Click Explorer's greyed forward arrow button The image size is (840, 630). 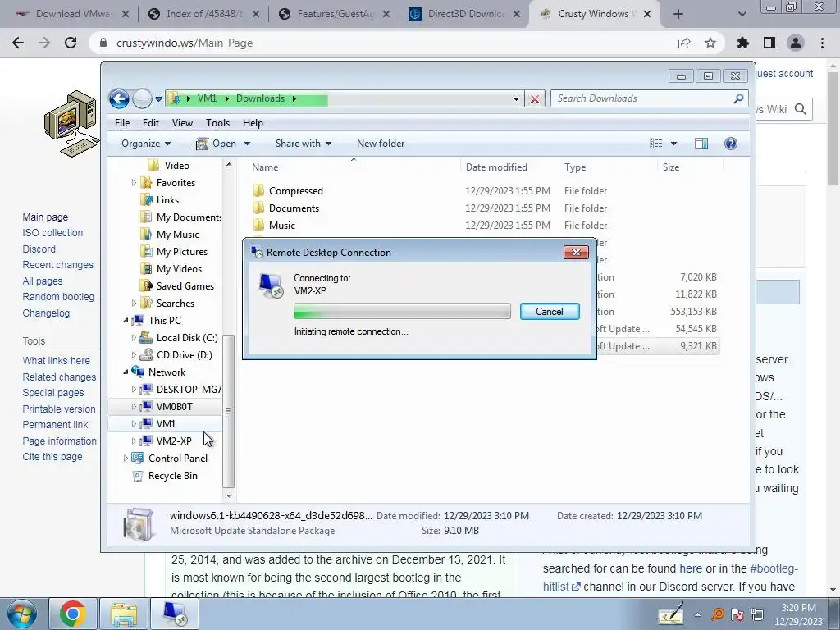tap(142, 98)
